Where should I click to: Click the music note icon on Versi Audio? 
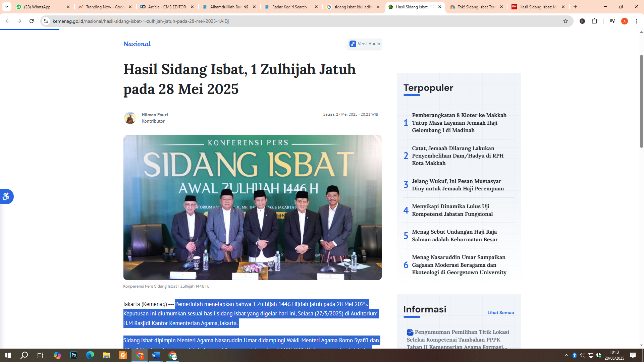(352, 44)
